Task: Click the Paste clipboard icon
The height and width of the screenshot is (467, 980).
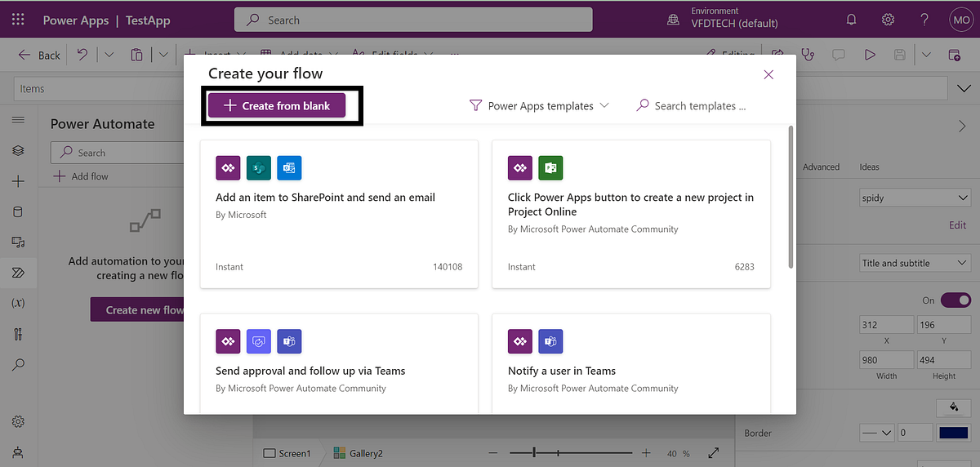Action: point(137,55)
